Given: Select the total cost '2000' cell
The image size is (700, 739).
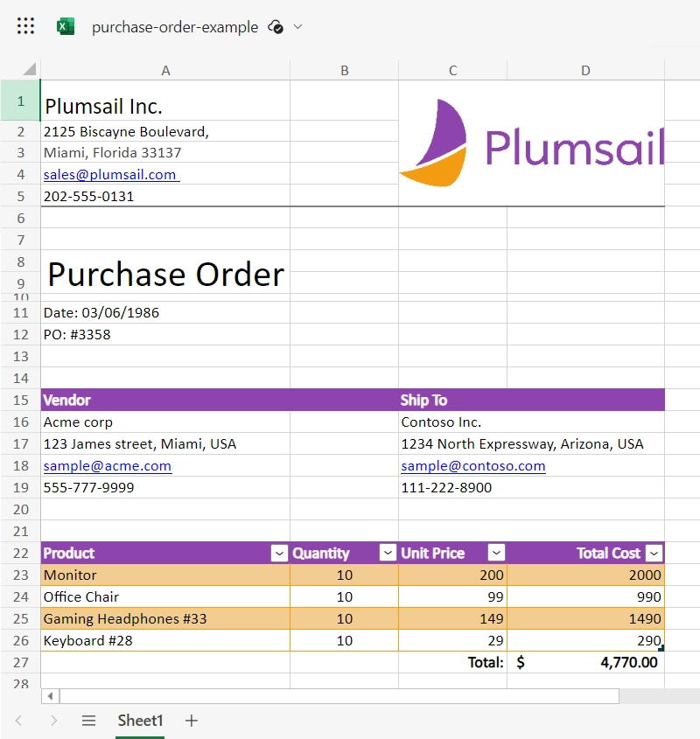Looking at the screenshot, I should (585, 575).
